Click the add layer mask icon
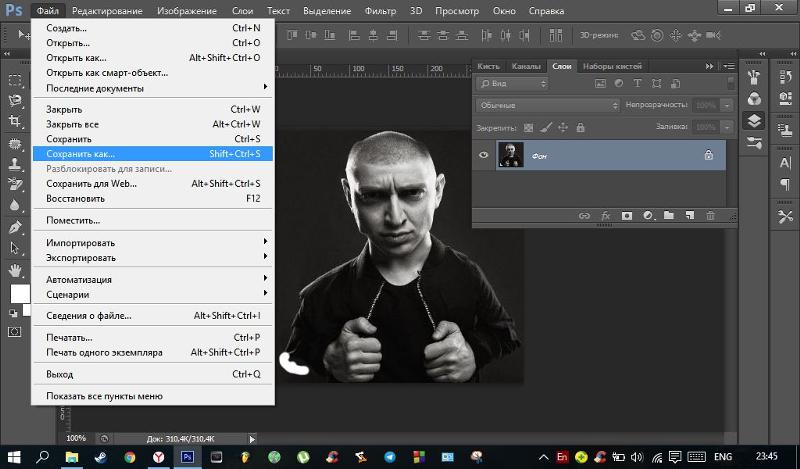The image size is (800, 469). tap(627, 215)
